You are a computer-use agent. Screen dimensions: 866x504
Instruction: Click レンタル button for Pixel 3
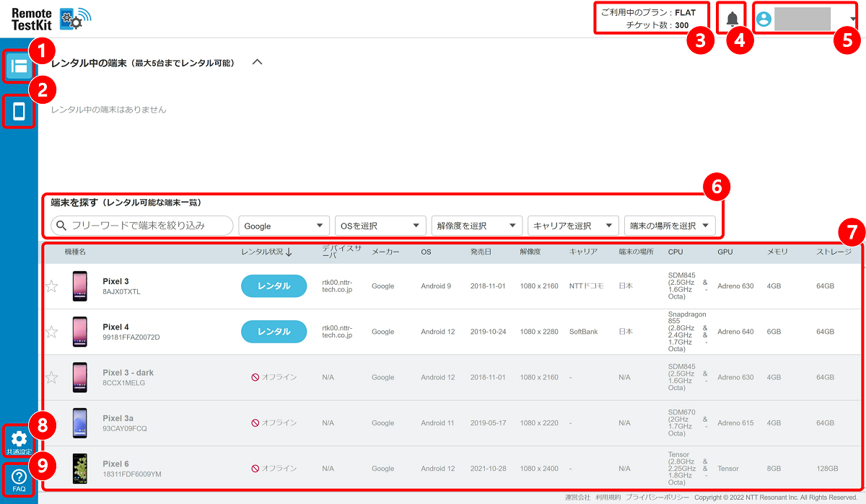(x=274, y=286)
